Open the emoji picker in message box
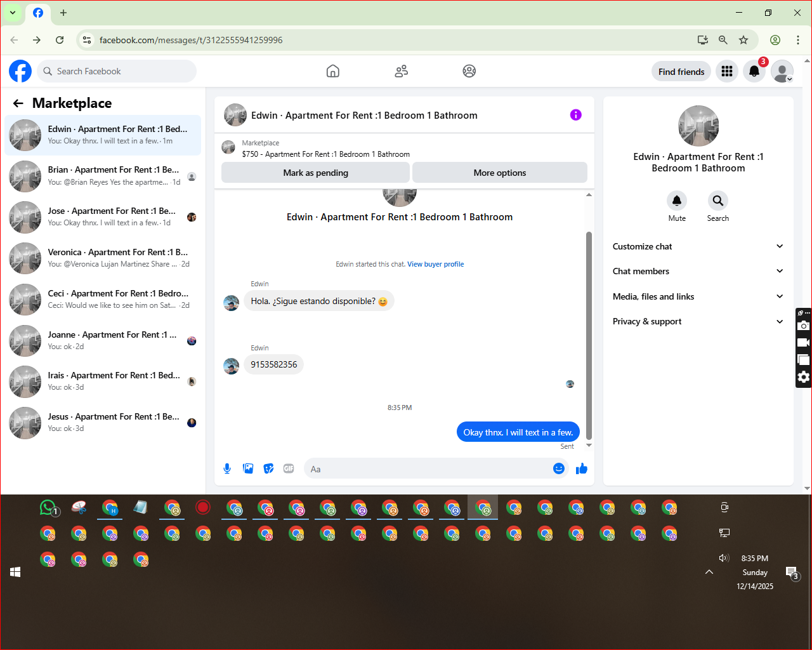This screenshot has width=812, height=650. click(559, 468)
